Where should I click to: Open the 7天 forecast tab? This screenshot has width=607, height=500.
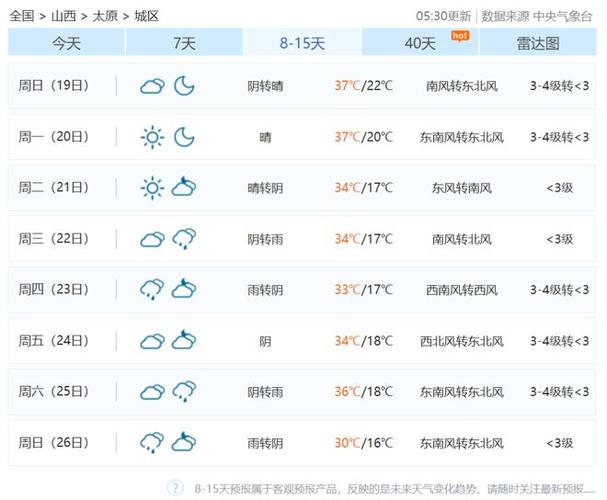tap(184, 42)
